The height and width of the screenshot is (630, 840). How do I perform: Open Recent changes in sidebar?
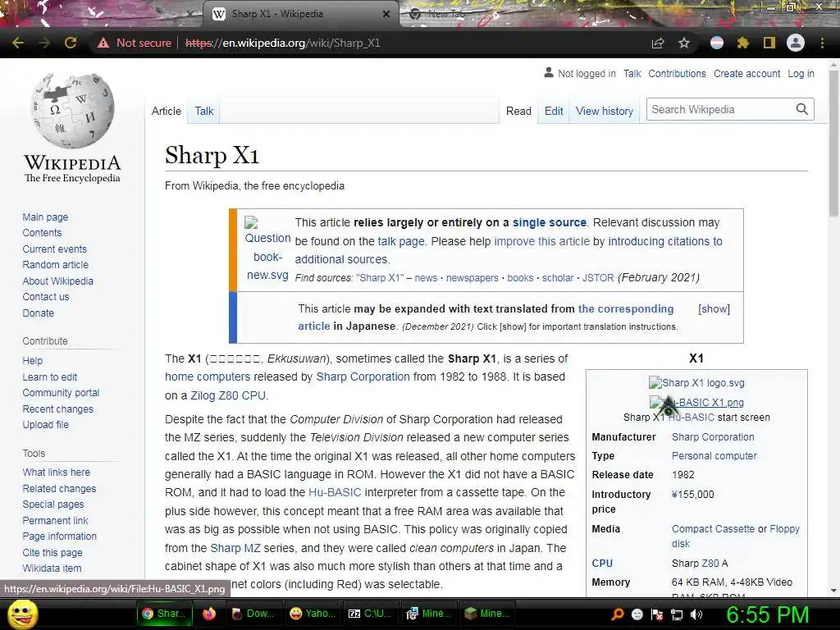coord(58,409)
